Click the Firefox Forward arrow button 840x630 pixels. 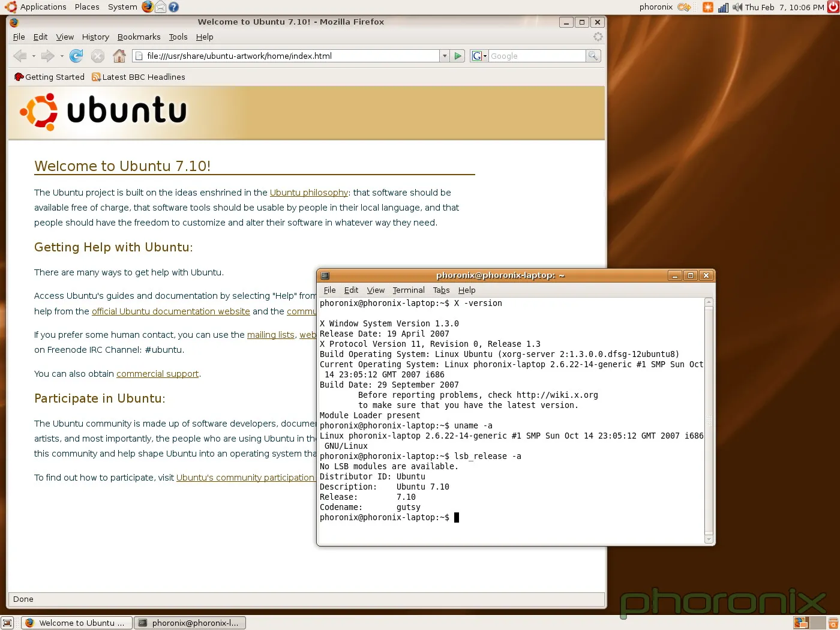pos(48,56)
